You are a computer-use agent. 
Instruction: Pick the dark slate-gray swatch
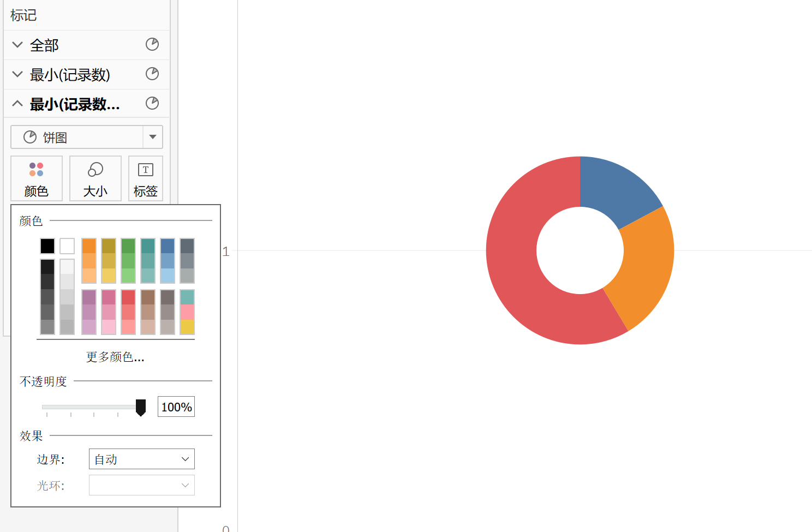click(x=187, y=246)
